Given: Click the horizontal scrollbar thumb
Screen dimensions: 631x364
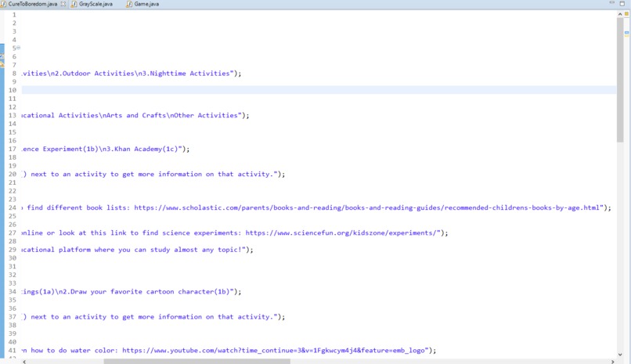Looking at the screenshot, I should (x=197, y=362).
